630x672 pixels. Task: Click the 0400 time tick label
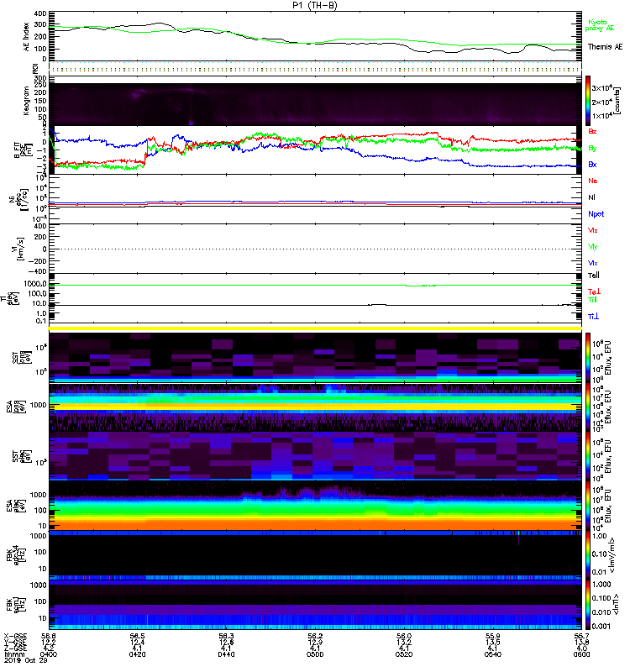click(x=49, y=654)
